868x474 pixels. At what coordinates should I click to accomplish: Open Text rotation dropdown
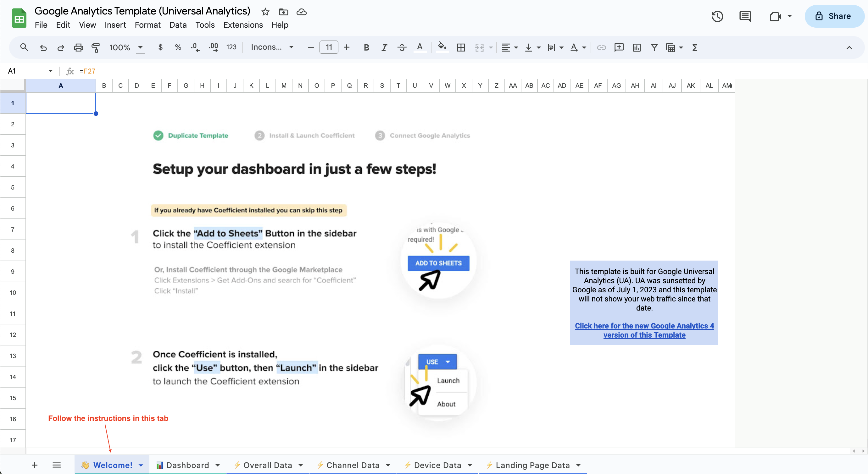coord(578,47)
